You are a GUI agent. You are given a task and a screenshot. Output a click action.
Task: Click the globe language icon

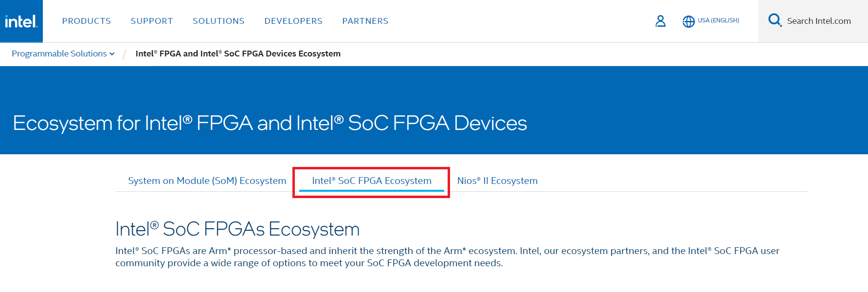tap(689, 21)
